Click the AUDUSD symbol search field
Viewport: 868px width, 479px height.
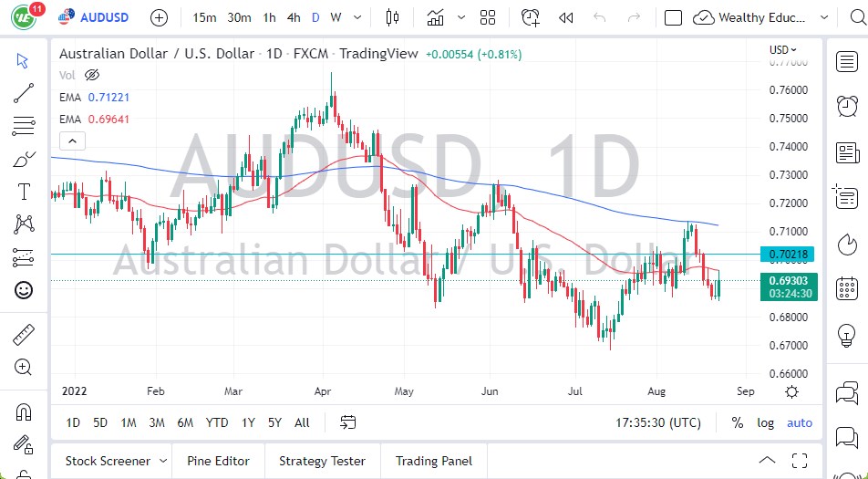pos(98,17)
